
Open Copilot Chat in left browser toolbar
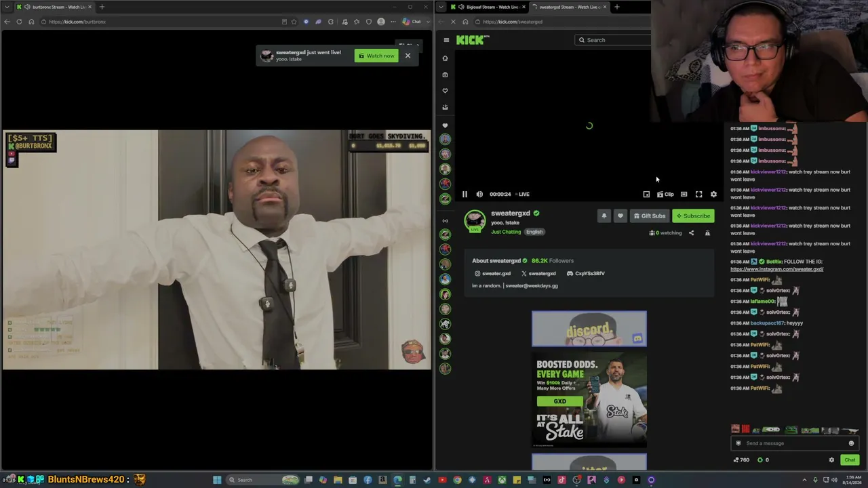click(x=412, y=22)
